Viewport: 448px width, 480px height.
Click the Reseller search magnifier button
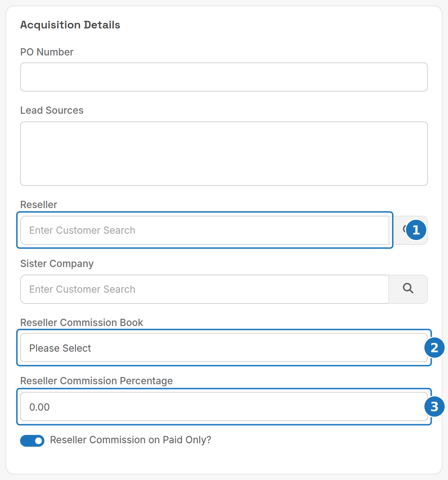point(408,230)
